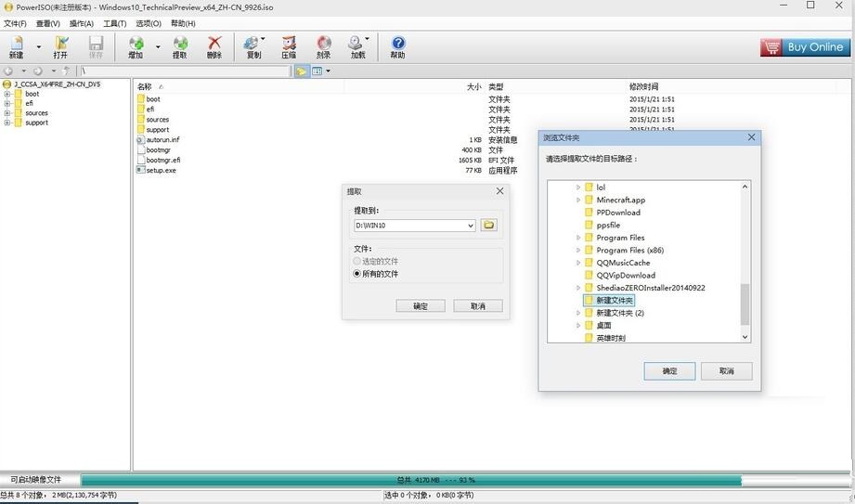Click the Copy (复制) toolbar icon
The image size is (855, 504).
(x=253, y=47)
